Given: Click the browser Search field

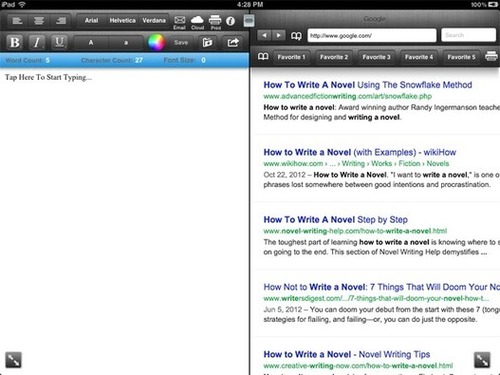Looking at the screenshot, I should (x=468, y=35).
